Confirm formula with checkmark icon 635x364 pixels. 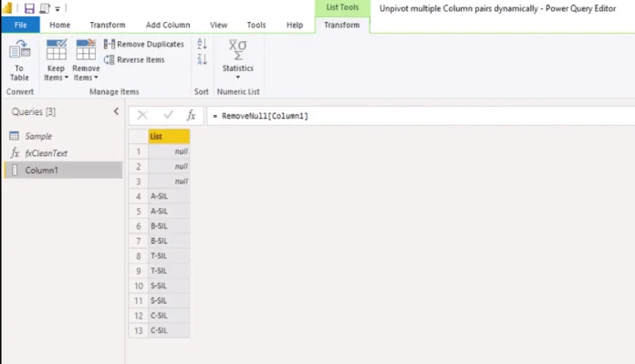[168, 115]
